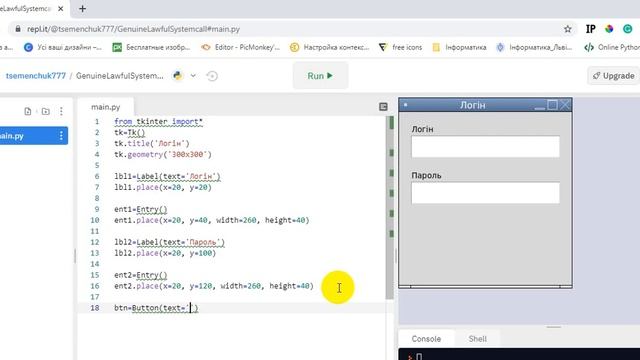Click the colorful circle extension icon
This screenshot has width=640, height=360.
(609, 29)
